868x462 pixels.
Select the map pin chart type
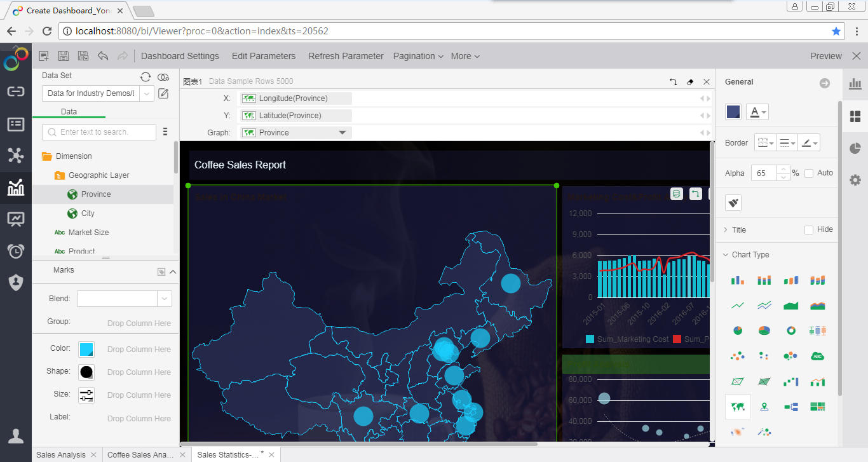pos(764,407)
